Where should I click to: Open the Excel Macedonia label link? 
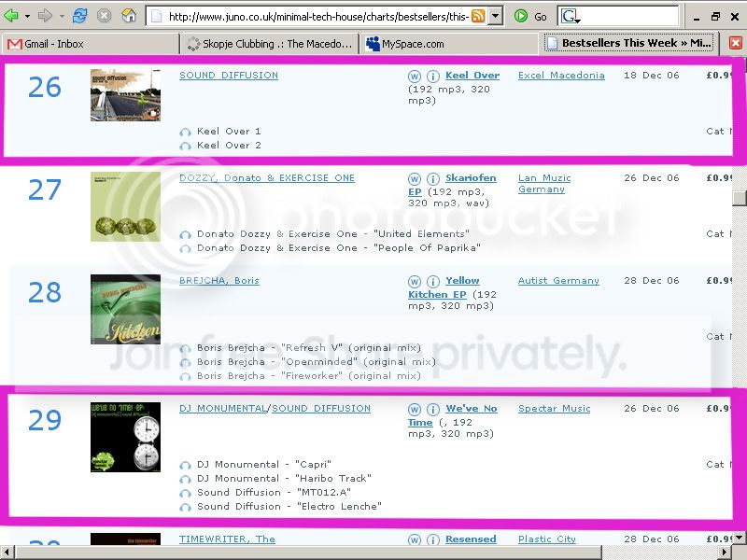point(560,76)
